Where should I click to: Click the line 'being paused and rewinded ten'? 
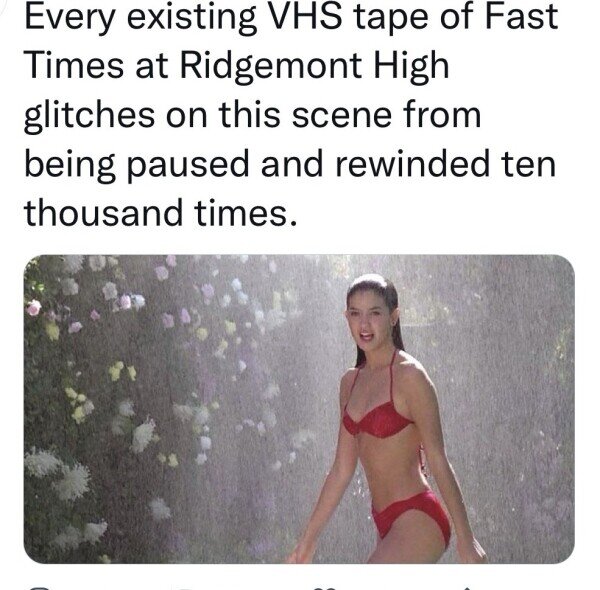290,165
